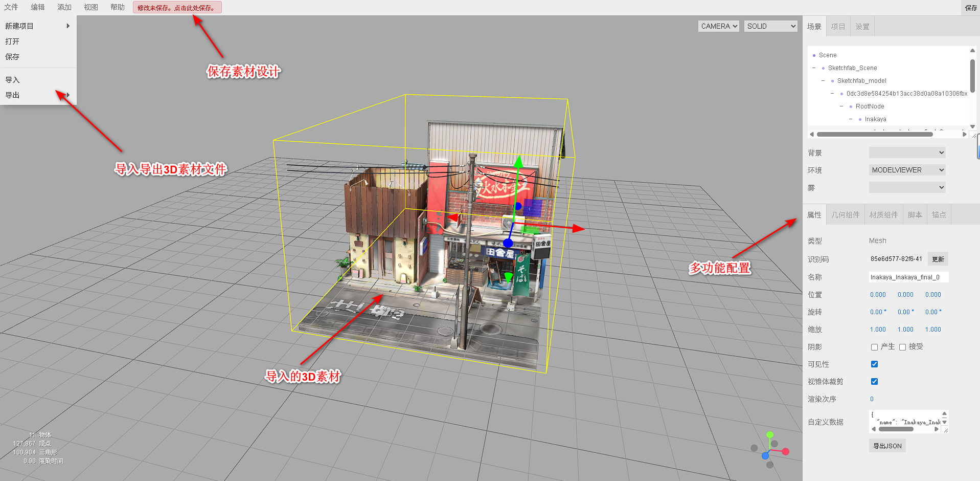Open the SOLID shading dropdown
The image size is (980, 481).
point(770,26)
